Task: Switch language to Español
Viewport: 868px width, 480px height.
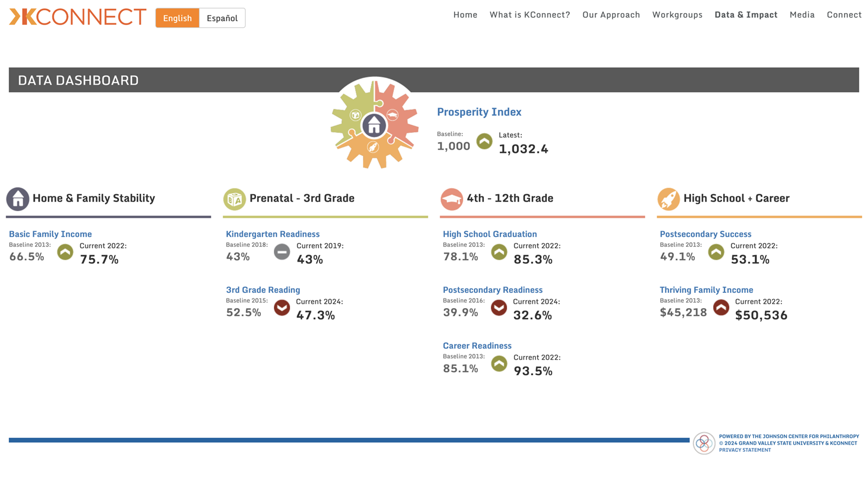Action: [x=222, y=18]
